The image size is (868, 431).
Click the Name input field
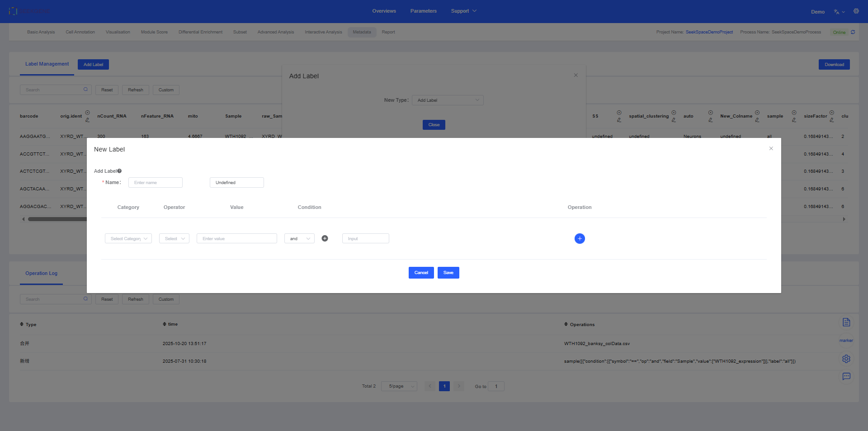point(156,182)
